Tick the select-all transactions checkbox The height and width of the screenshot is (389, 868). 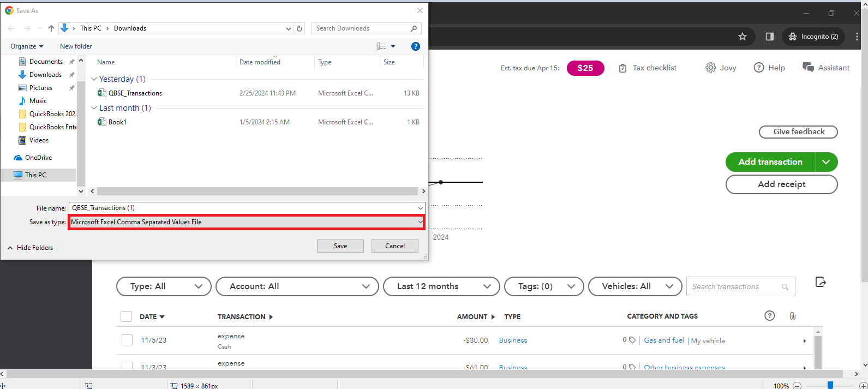pyautogui.click(x=126, y=316)
